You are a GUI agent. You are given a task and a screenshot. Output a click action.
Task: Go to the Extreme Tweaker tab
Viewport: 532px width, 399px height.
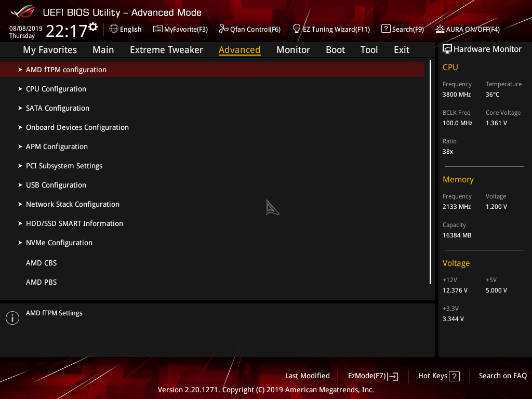click(166, 49)
